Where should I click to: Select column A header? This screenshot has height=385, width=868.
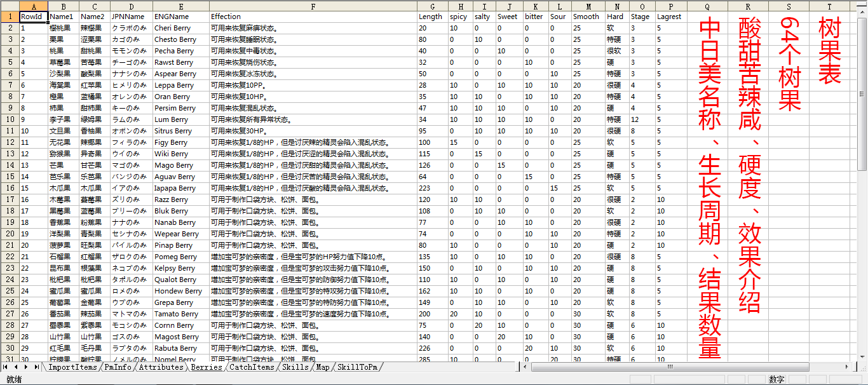click(x=34, y=6)
